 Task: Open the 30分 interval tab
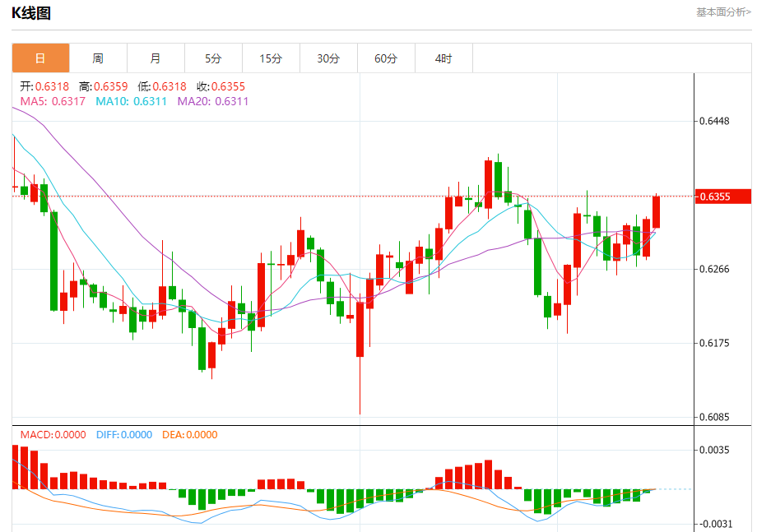pos(328,58)
